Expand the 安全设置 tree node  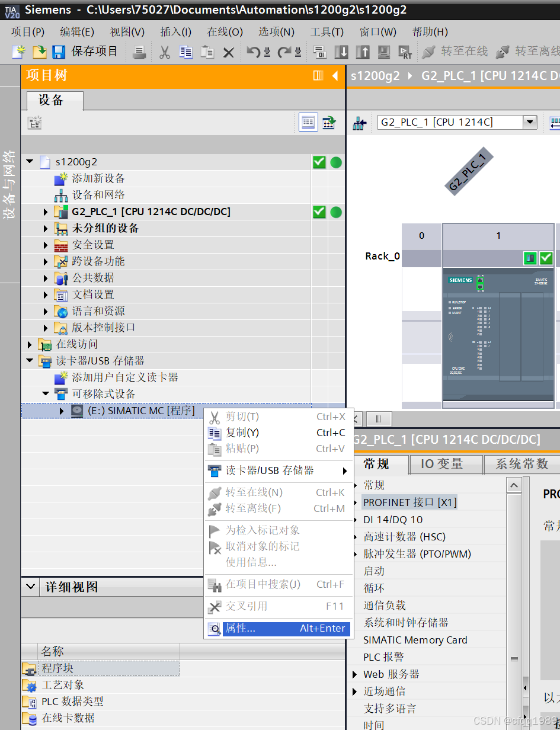tap(46, 245)
